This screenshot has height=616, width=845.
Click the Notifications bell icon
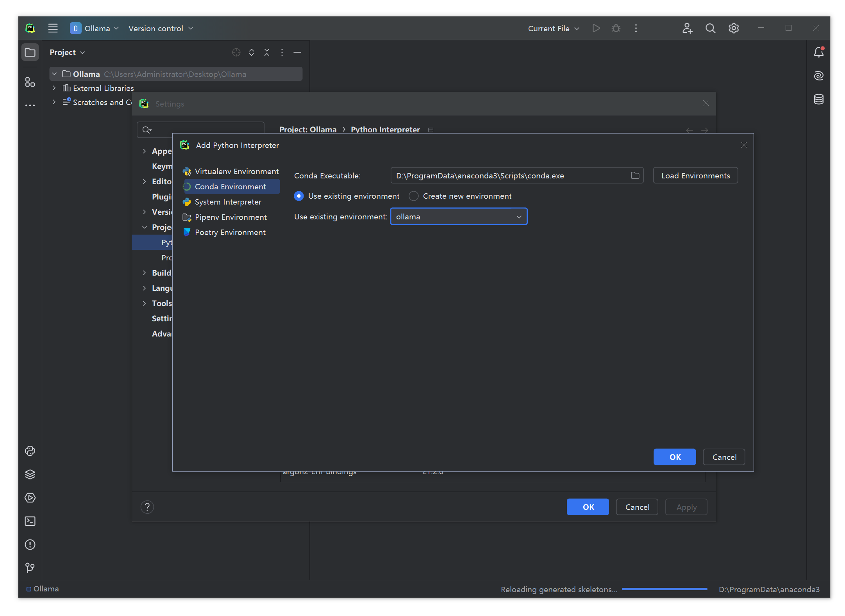pyautogui.click(x=818, y=52)
